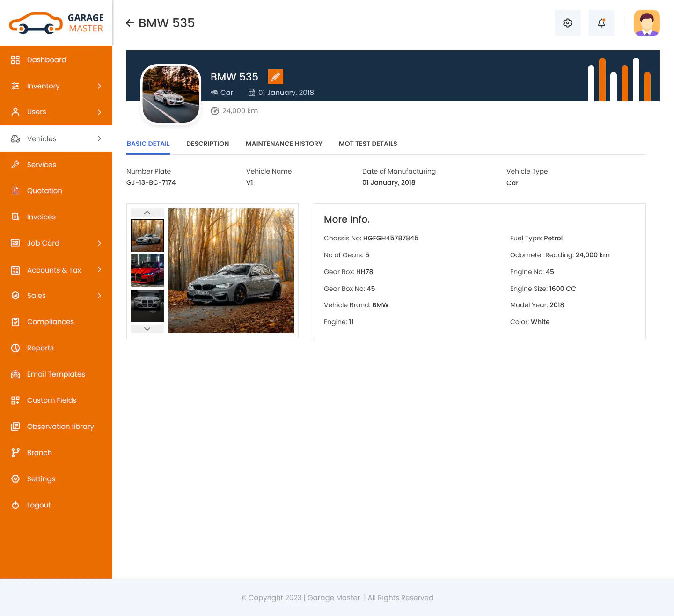
Task: Go to Quotation in the sidebar
Action: [44, 191]
